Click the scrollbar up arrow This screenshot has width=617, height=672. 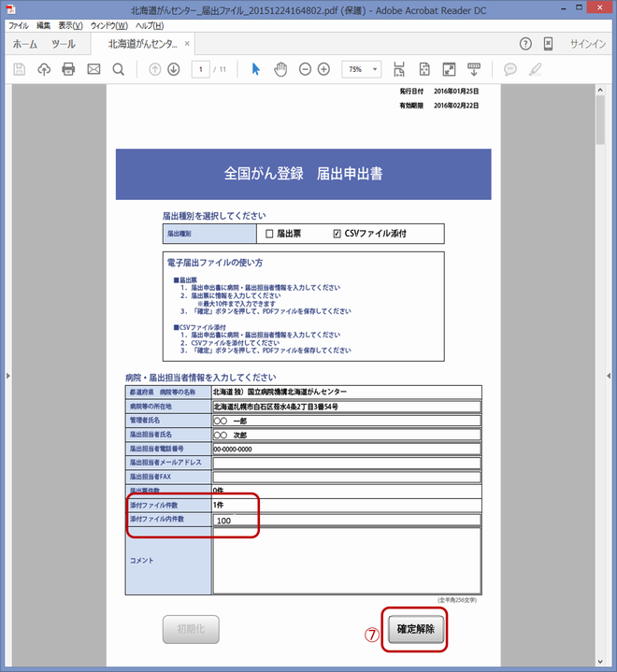click(x=600, y=90)
